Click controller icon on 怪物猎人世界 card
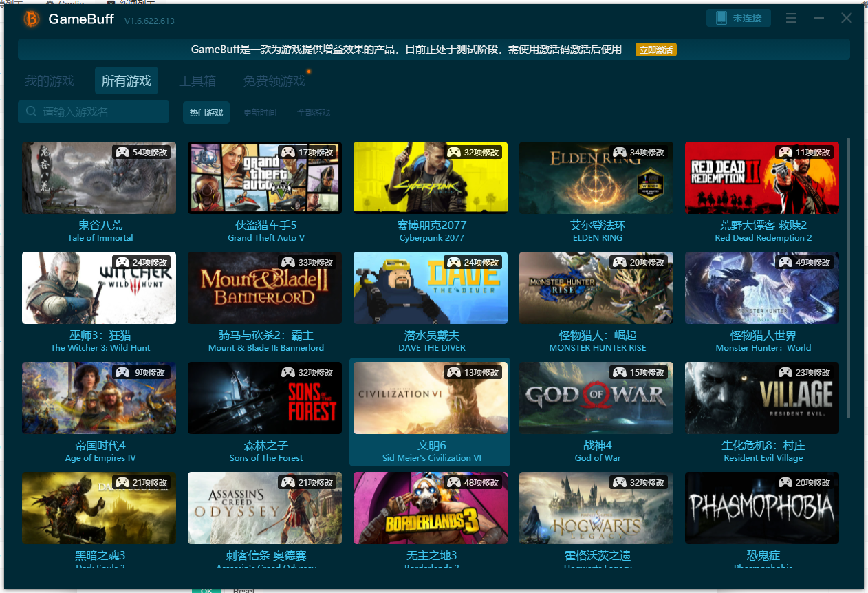 coord(785,262)
